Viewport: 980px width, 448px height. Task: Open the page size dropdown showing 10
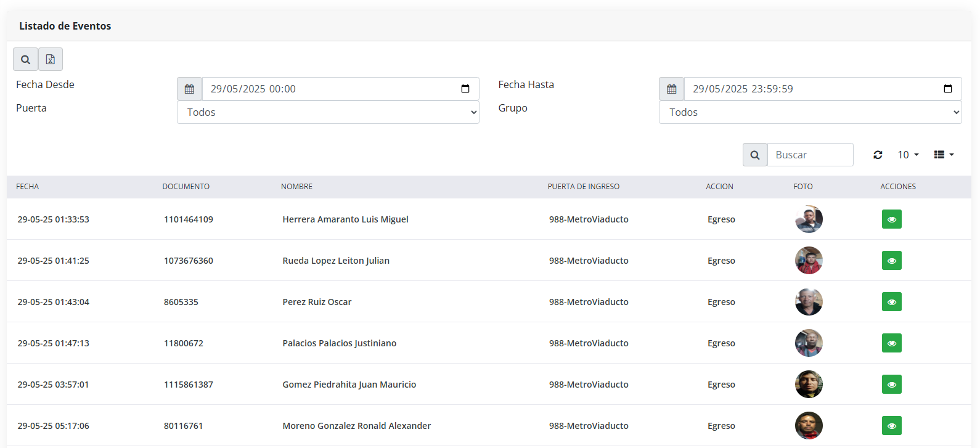click(x=908, y=155)
